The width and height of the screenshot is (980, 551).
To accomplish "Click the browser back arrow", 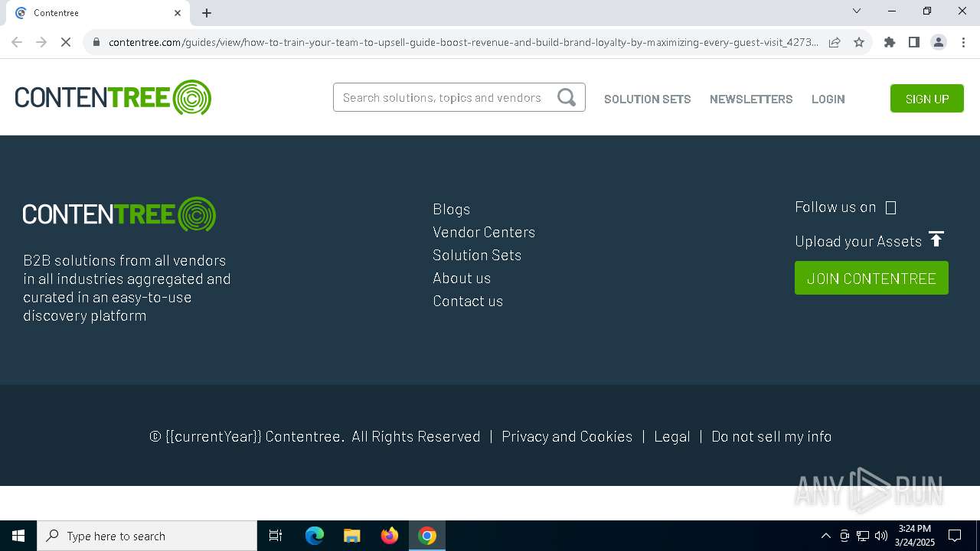I will [17, 42].
